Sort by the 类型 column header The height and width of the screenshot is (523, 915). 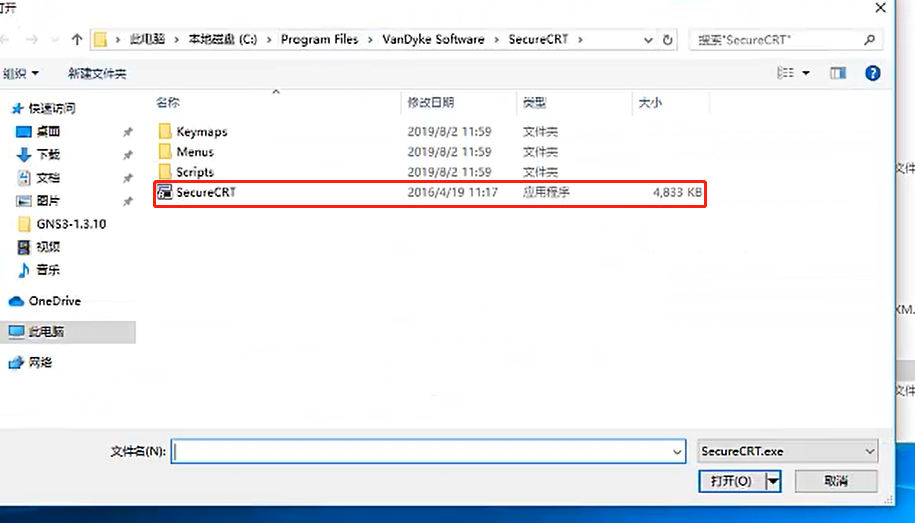point(534,103)
